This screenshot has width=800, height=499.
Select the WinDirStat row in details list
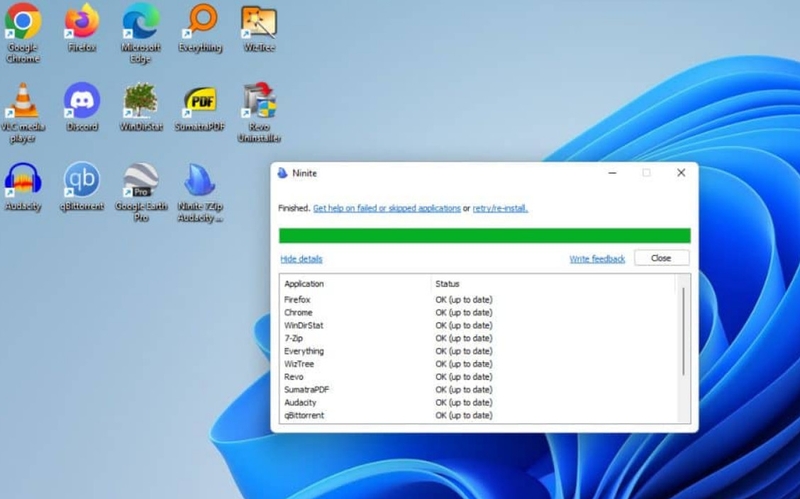478,325
